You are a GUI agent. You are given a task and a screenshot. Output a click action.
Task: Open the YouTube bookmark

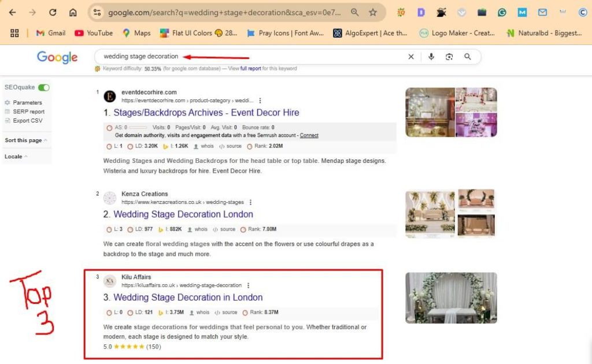point(94,33)
